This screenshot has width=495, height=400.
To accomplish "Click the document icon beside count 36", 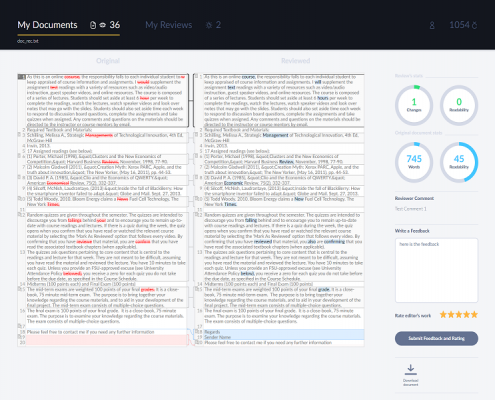I will click(x=93, y=25).
